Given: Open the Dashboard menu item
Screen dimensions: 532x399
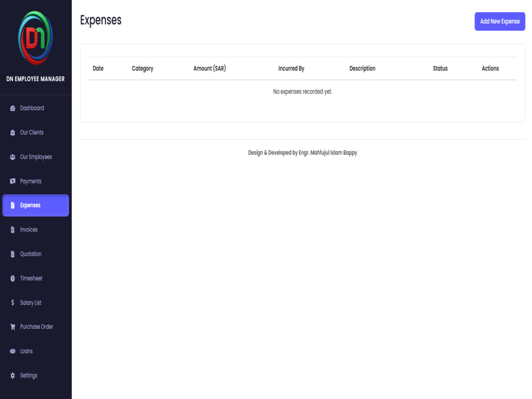Looking at the screenshot, I should coord(36,108).
